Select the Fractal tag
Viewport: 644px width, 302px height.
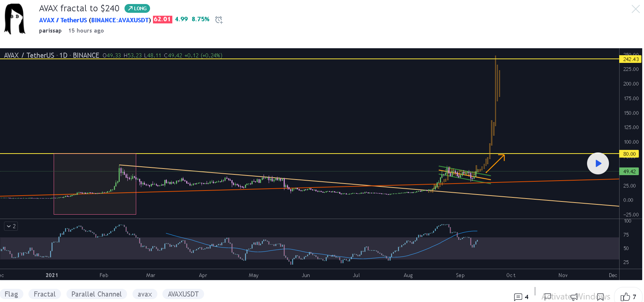coord(45,294)
